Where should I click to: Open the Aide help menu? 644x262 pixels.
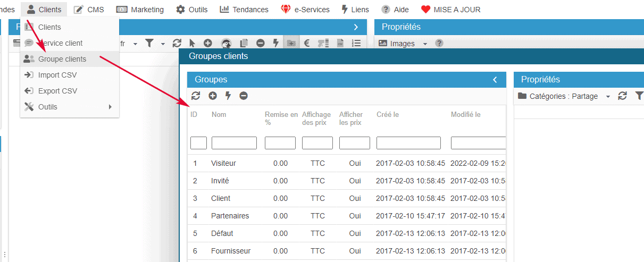coord(395,10)
